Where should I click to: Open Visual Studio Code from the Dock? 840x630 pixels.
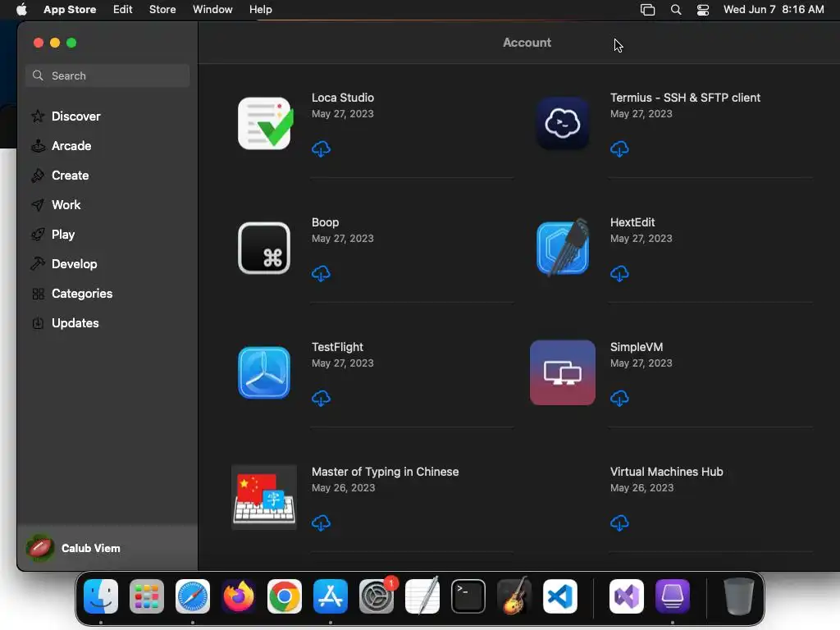pyautogui.click(x=560, y=596)
